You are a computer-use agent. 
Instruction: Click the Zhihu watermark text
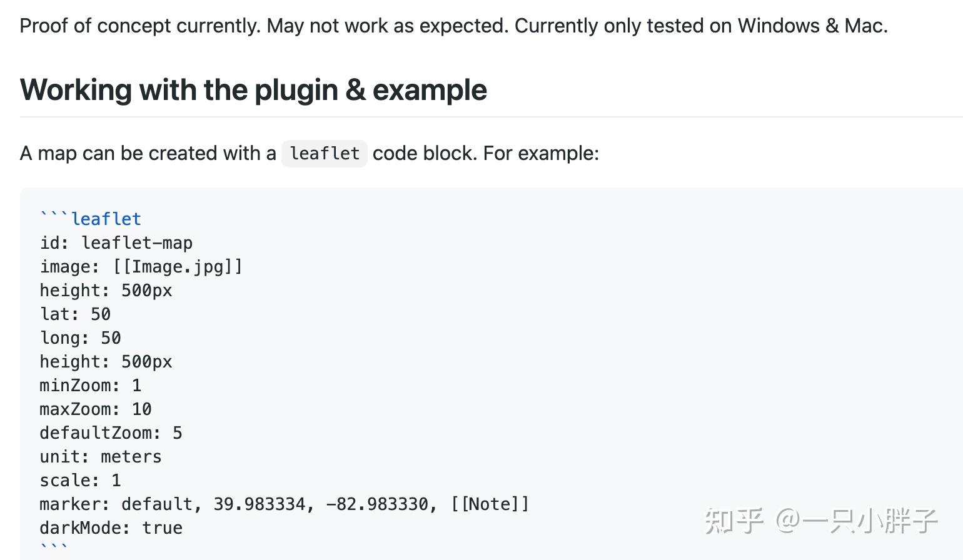point(821,521)
